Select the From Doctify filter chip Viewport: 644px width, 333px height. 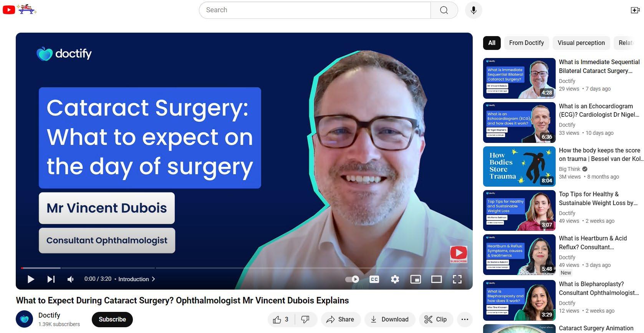[x=526, y=43]
